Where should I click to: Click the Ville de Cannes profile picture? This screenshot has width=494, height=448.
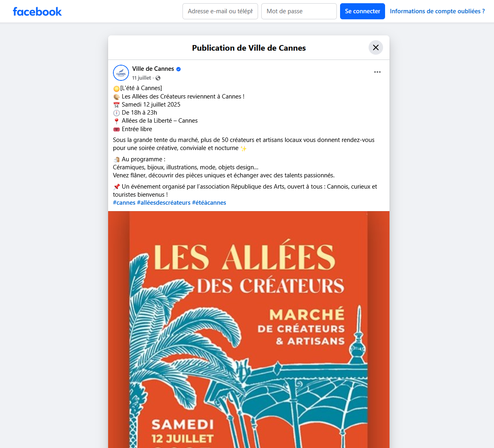(x=121, y=73)
